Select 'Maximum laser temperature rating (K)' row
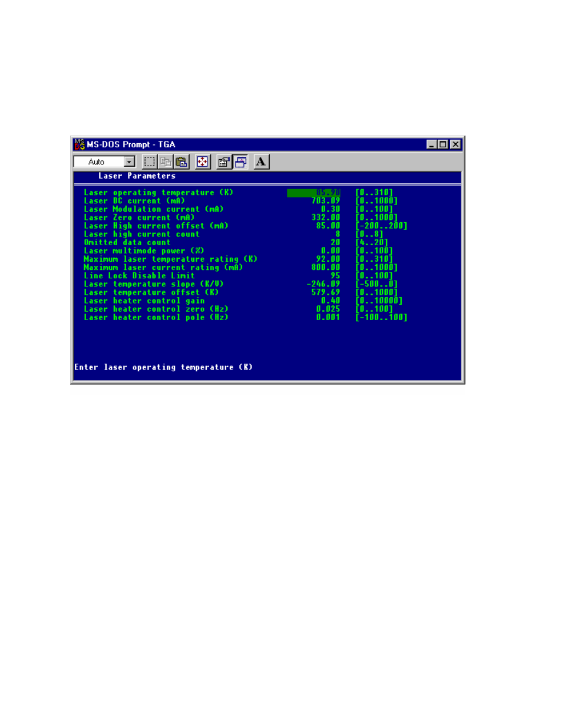This screenshot has height=728, width=562. 238,259
